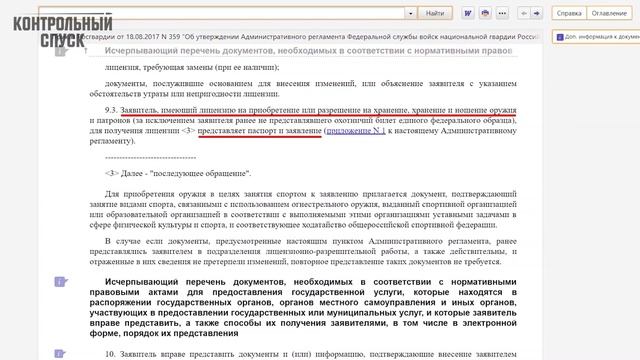Click the paragraph starting В случае если документы

point(303,251)
